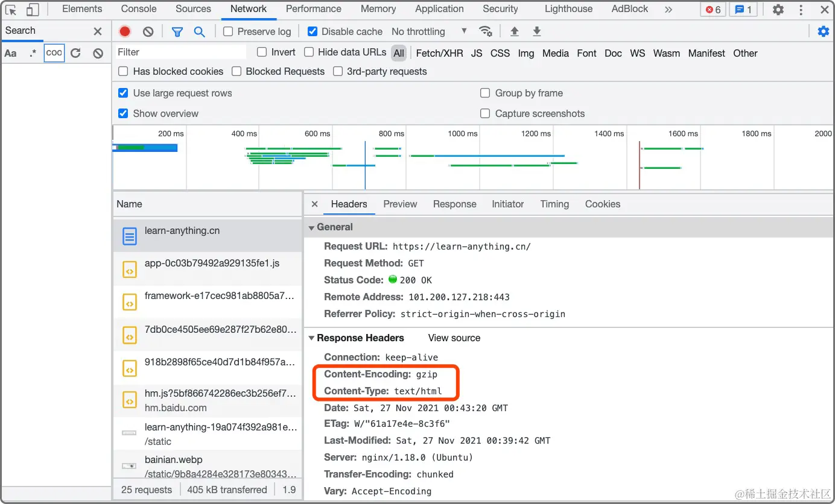Switch to the Elements tab

tap(82, 9)
